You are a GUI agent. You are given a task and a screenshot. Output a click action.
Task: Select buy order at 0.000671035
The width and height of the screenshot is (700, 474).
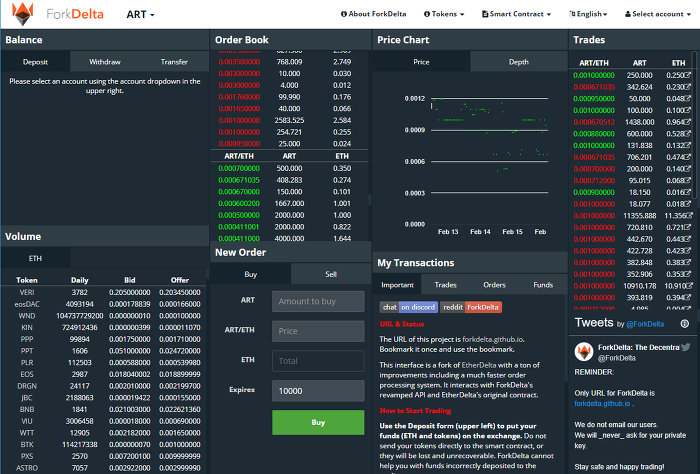[289, 180]
